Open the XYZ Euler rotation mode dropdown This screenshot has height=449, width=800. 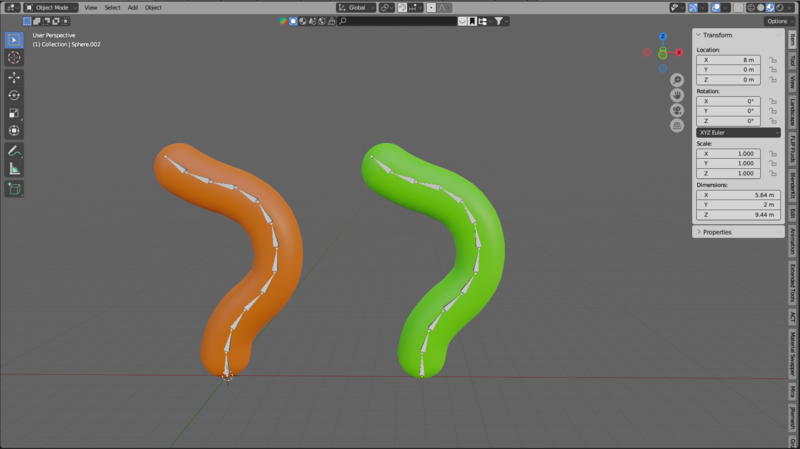click(x=738, y=132)
